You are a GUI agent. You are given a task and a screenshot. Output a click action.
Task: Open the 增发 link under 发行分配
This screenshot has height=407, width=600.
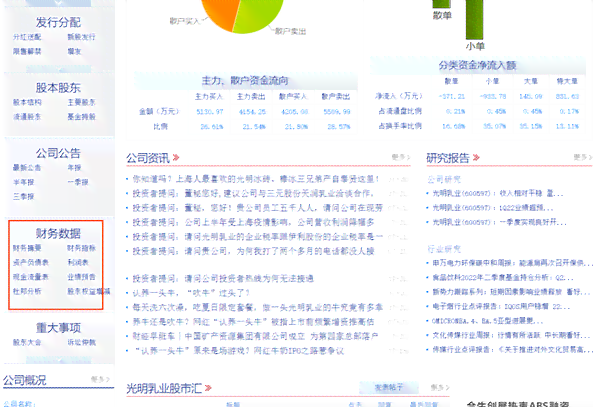tap(74, 51)
